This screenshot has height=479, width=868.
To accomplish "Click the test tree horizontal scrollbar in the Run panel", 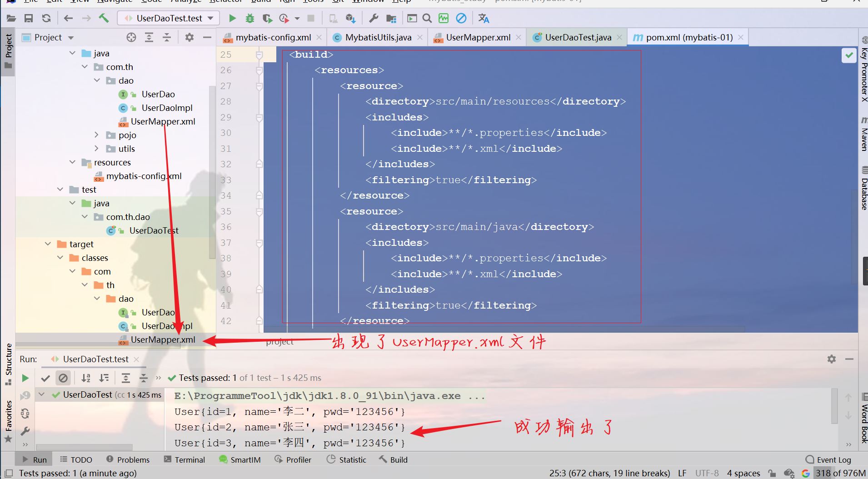I will click(x=85, y=447).
